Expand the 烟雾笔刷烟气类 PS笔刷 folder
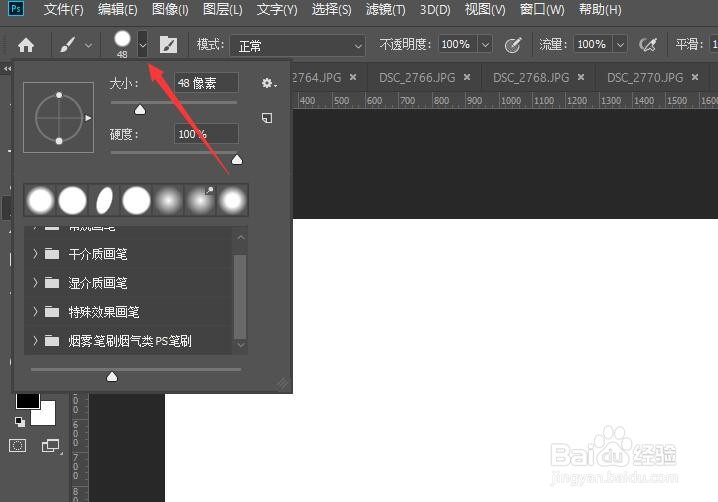Screen dimensions: 718x502 pos(35,341)
